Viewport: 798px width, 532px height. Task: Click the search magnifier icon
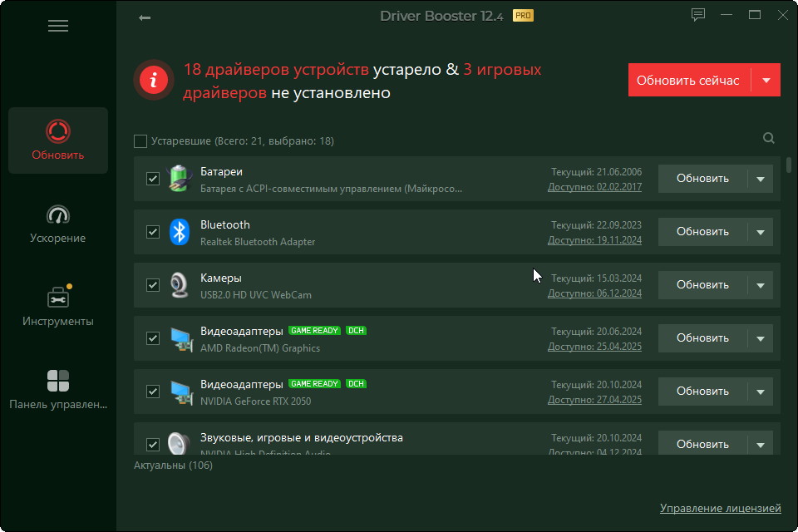tap(768, 138)
